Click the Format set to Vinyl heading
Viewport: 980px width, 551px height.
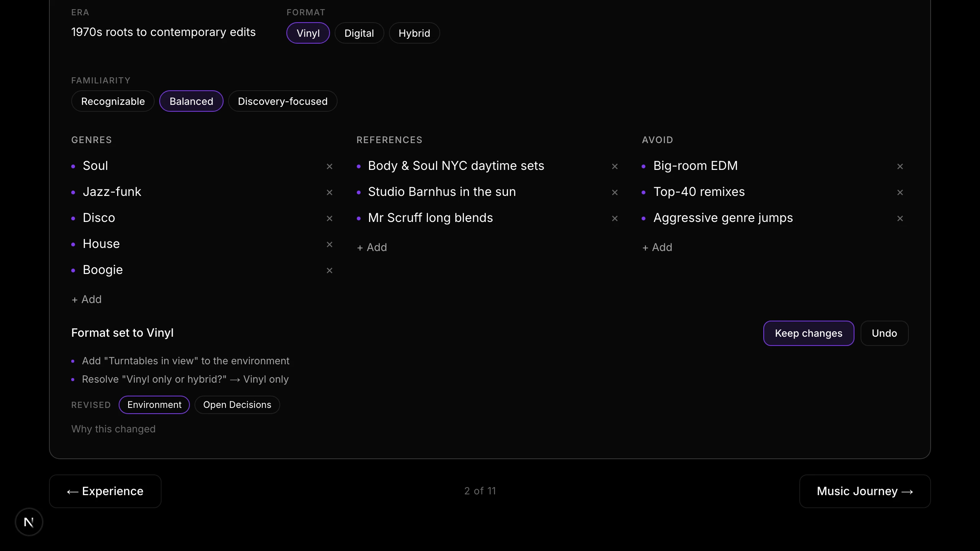coord(122,333)
